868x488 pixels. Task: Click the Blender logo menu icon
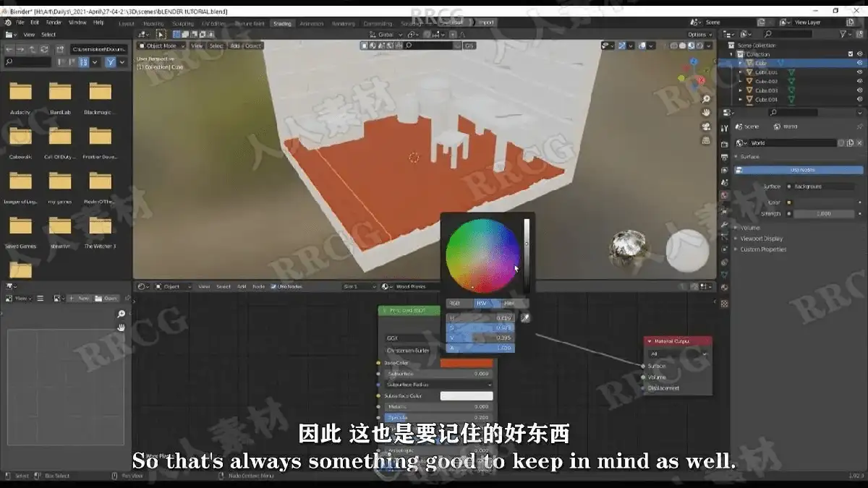(x=7, y=22)
